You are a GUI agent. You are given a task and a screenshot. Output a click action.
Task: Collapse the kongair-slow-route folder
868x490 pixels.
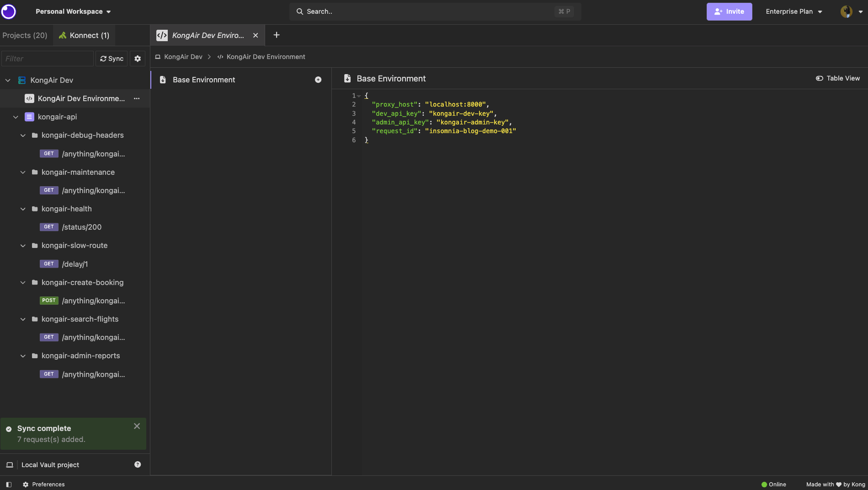(x=23, y=245)
